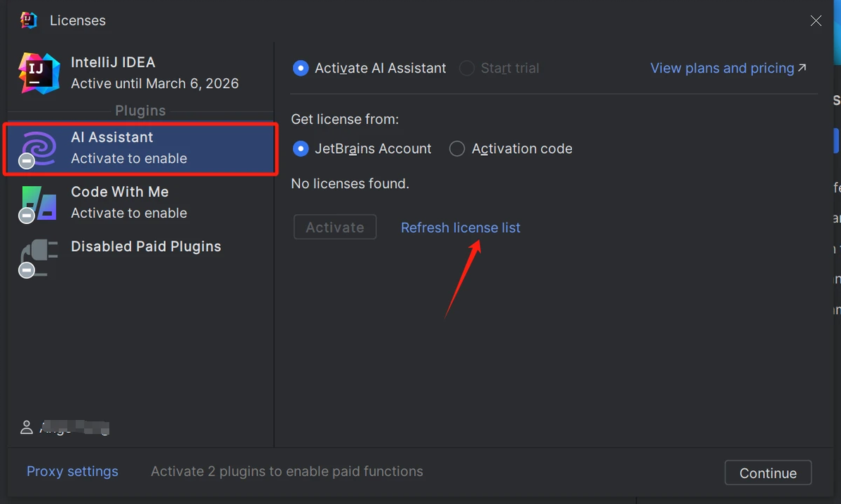Screen dimensions: 841x504
Task: Click the Code With Me icon
Action: click(39, 203)
